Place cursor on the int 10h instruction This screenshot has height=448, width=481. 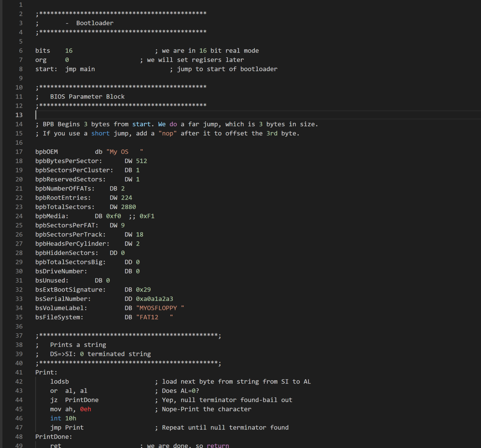point(63,418)
